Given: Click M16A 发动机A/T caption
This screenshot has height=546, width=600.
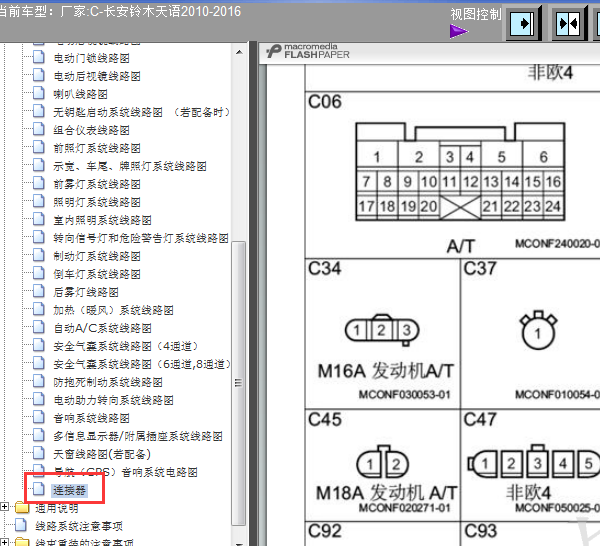Looking at the screenshot, I should [x=386, y=371].
